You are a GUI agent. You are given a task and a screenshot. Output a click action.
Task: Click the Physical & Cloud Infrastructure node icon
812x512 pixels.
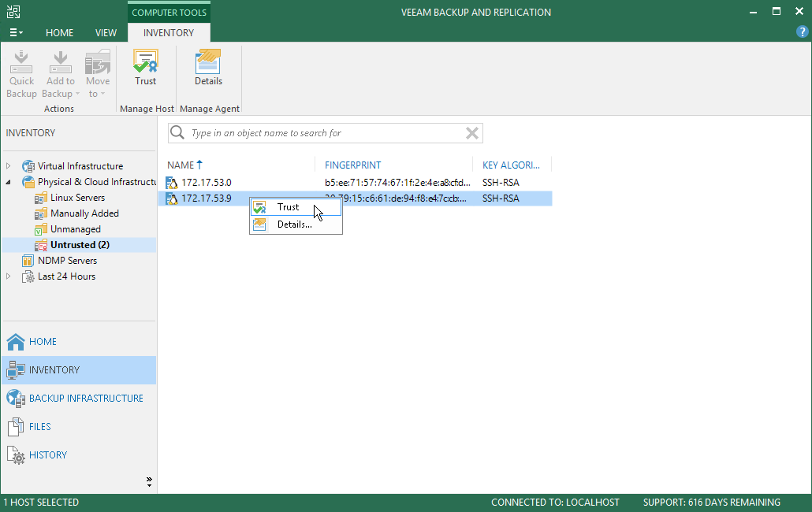coord(28,182)
